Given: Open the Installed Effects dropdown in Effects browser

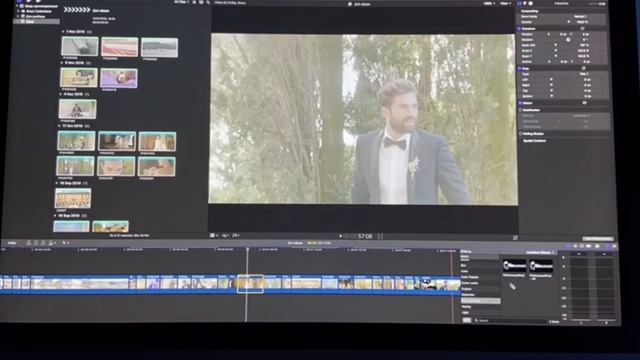Looking at the screenshot, I should click(x=540, y=253).
